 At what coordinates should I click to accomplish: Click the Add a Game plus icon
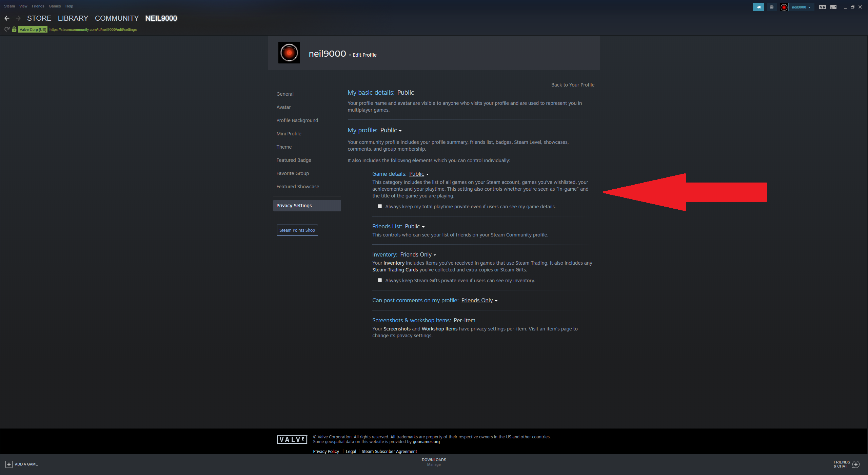[9, 464]
